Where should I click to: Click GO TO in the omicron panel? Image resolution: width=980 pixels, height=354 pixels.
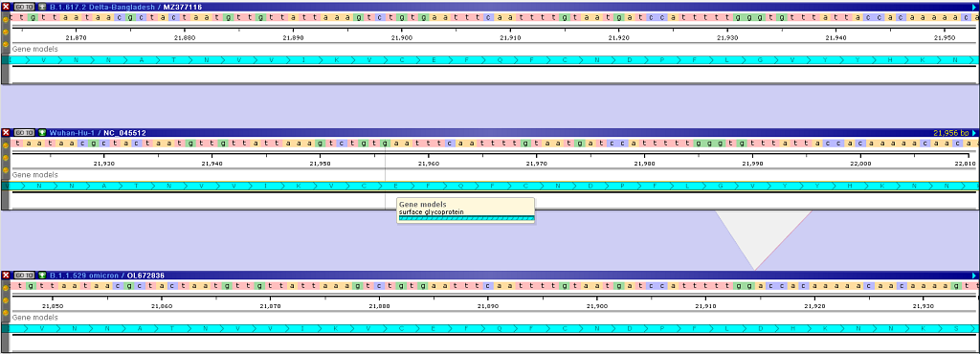click(24, 275)
